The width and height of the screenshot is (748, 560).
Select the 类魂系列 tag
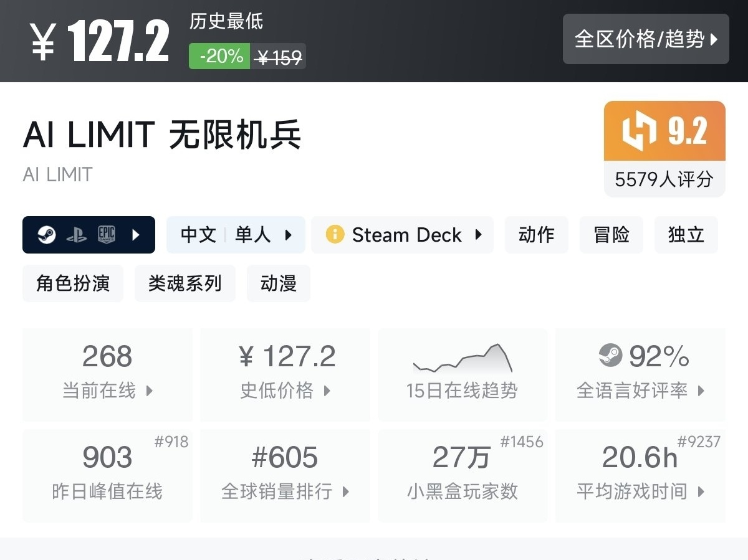pos(185,283)
